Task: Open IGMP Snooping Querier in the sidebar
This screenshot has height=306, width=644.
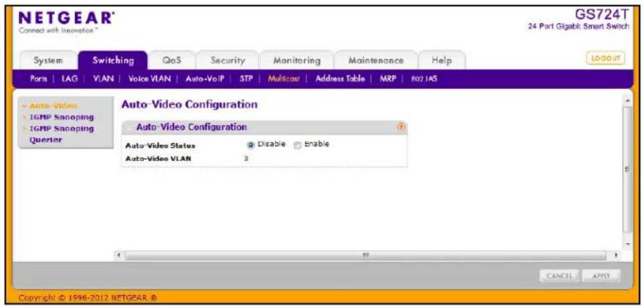Action: coord(61,134)
